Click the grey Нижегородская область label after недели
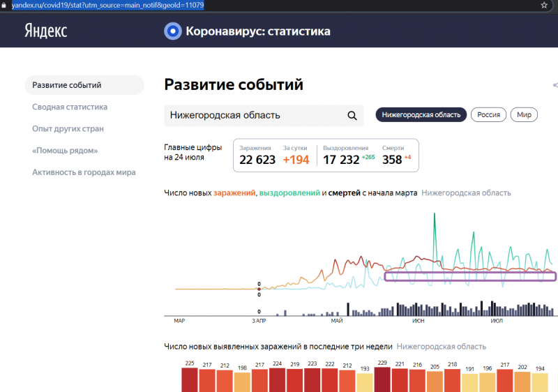 point(442,347)
